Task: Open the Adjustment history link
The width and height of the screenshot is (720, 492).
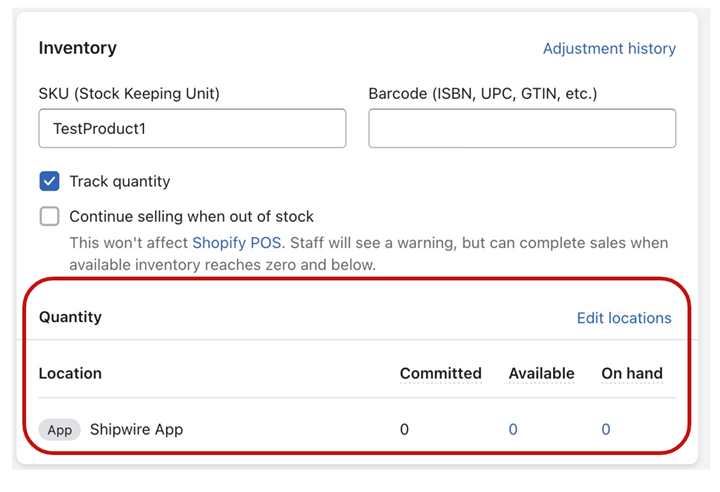Action: click(609, 48)
